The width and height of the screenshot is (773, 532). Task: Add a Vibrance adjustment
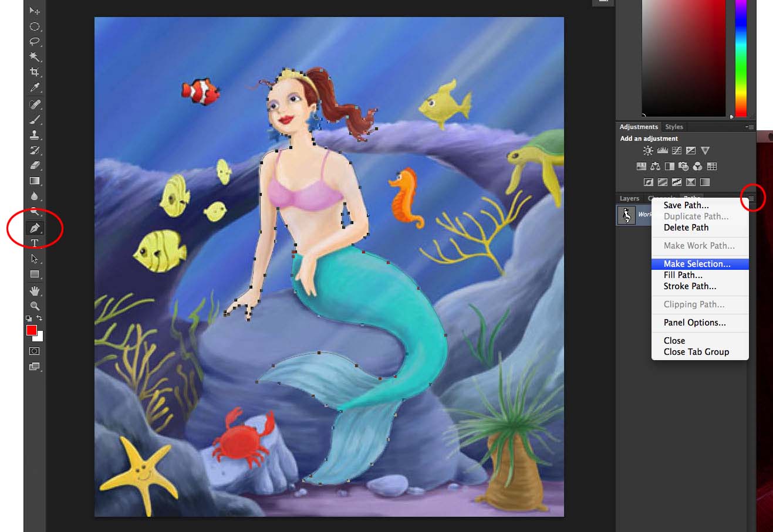705,151
